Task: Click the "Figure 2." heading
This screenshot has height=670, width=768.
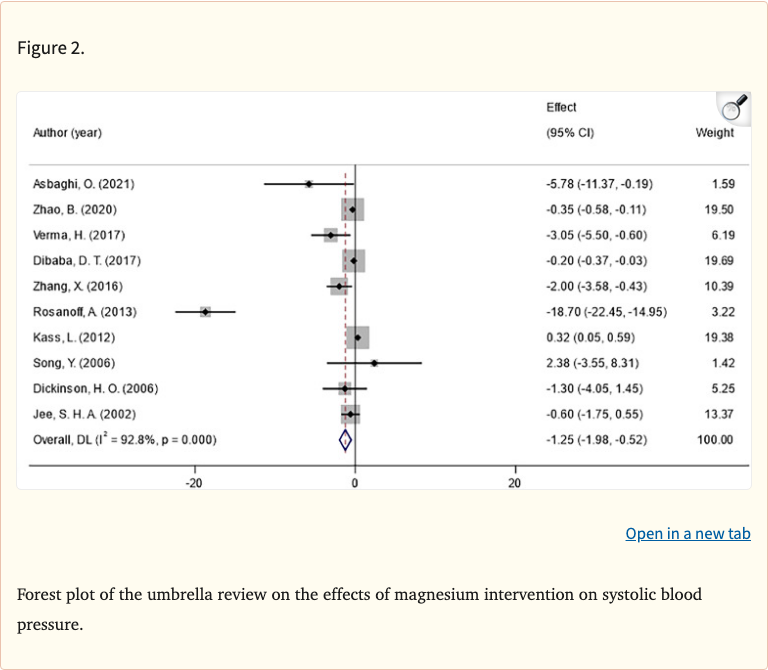Action: click(51, 49)
